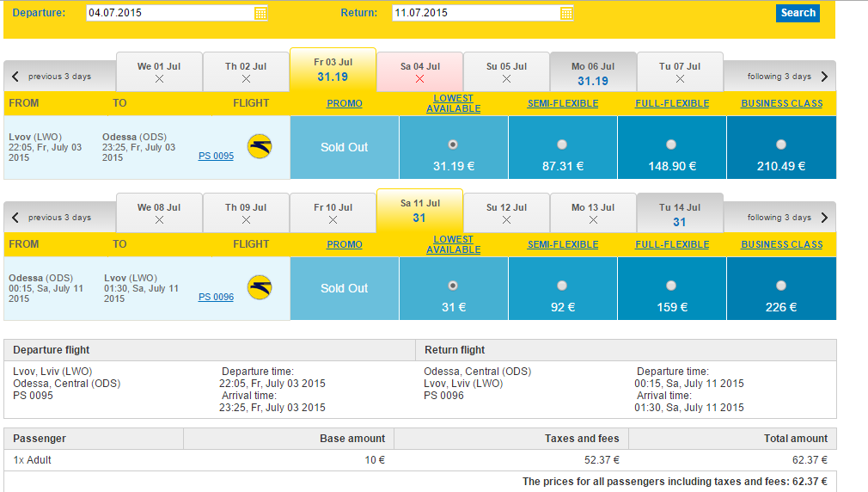Image resolution: width=868 pixels, height=492 pixels.
Task: Click the Return flight section heading
Action: tap(455, 349)
